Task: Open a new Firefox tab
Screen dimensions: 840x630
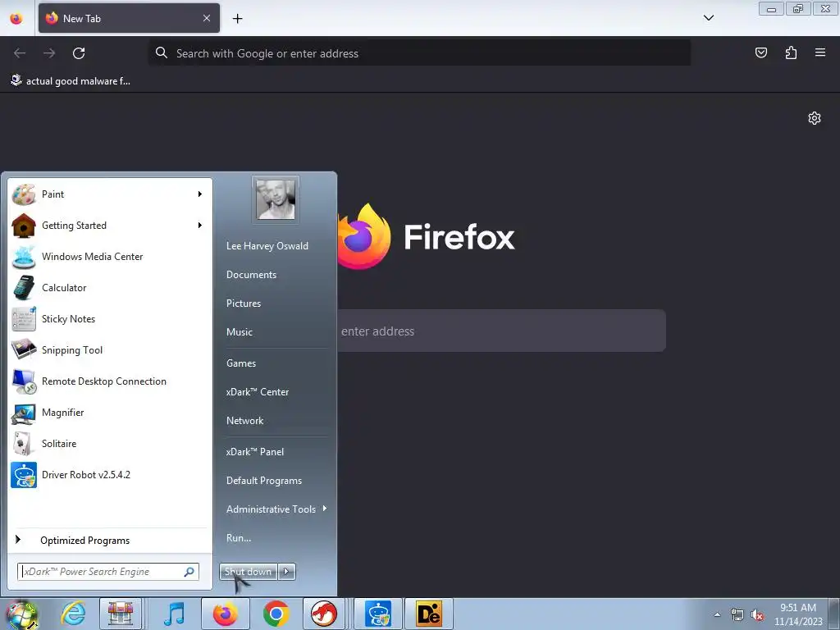Action: point(237,18)
